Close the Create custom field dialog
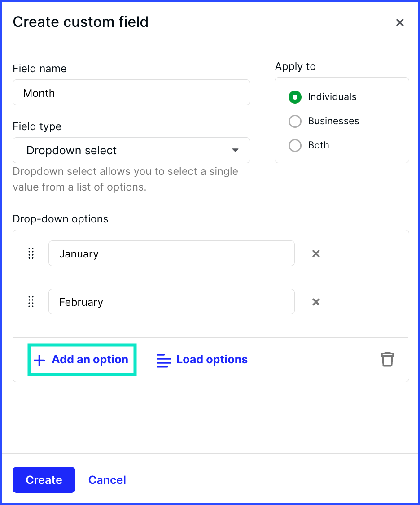Image resolution: width=420 pixels, height=505 pixels. click(400, 22)
